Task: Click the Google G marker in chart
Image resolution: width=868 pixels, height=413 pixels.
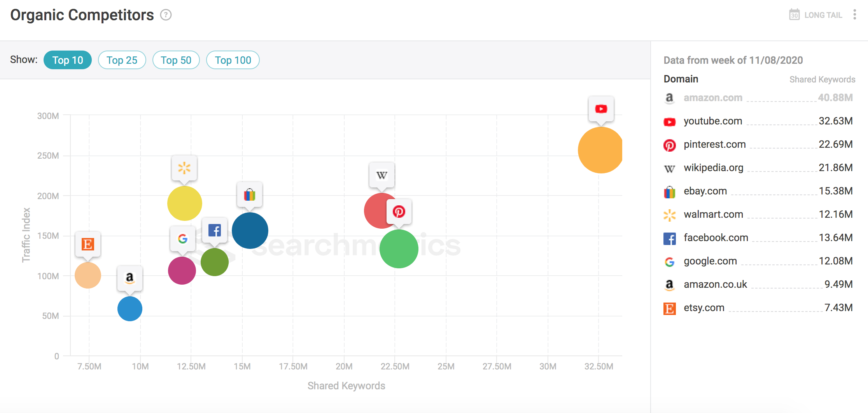Action: click(182, 239)
